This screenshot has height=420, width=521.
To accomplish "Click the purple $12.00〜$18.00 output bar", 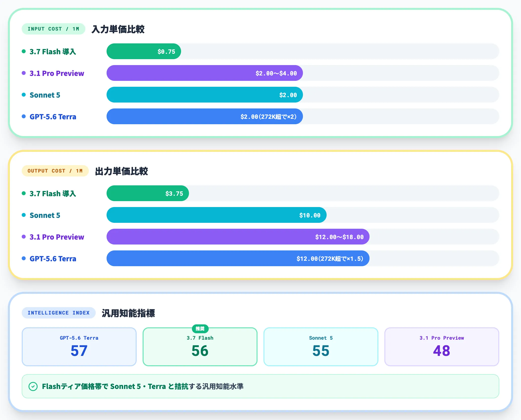I will pyautogui.click(x=238, y=237).
